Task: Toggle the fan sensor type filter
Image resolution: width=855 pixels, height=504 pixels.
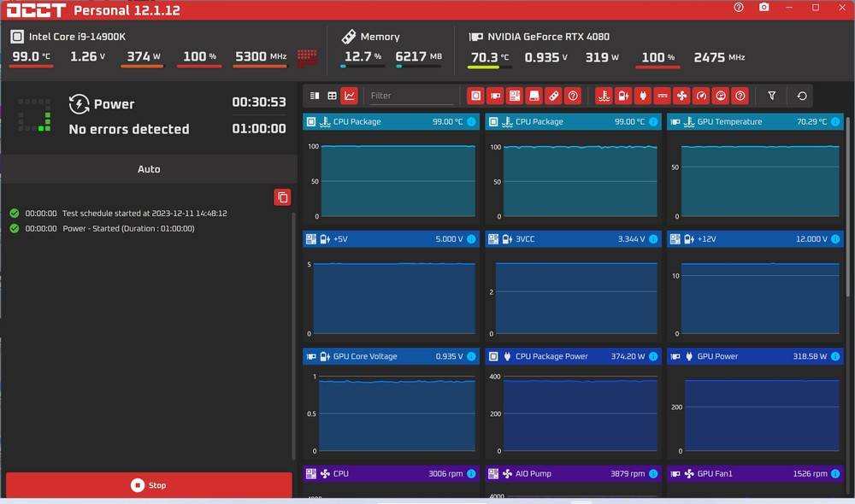Action: (681, 96)
